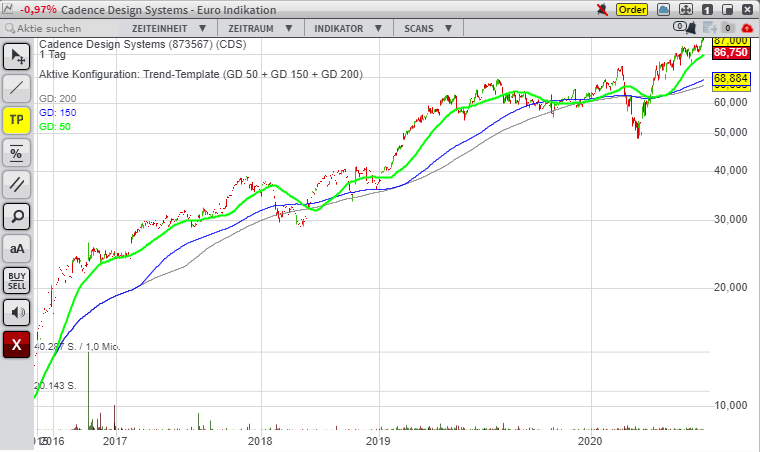760x452 pixels.
Task: Open the yellow Order button
Action: click(632, 9)
